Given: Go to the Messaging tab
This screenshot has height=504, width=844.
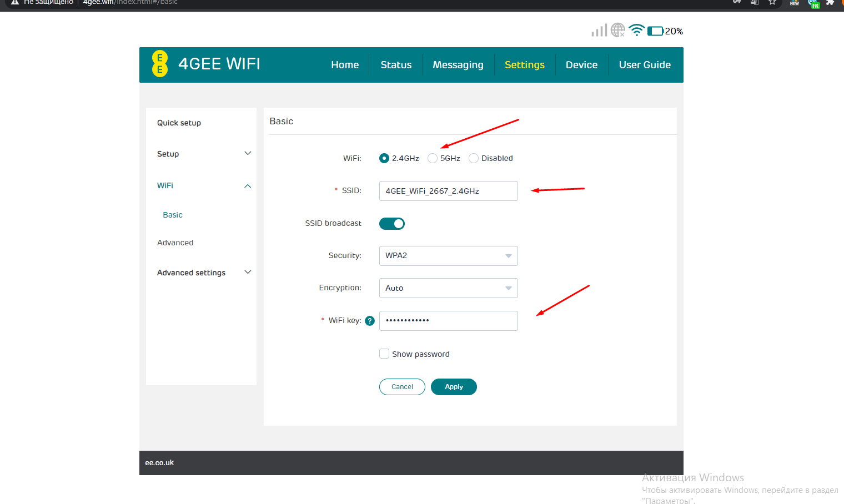Looking at the screenshot, I should 458,65.
